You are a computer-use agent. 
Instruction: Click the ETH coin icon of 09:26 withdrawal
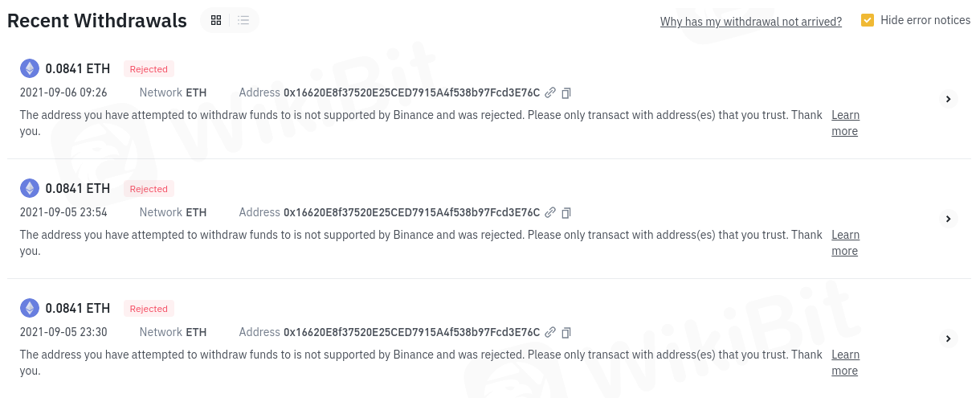(x=30, y=68)
